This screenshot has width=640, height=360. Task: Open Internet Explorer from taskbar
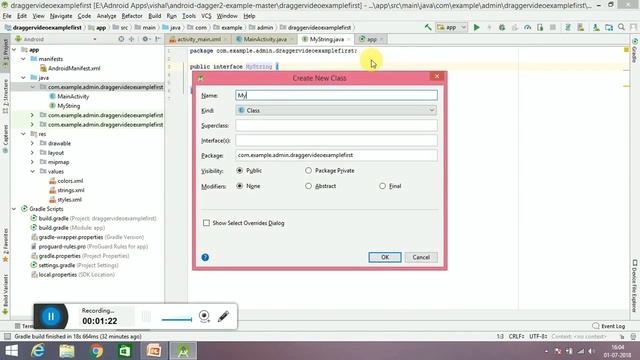(38, 351)
